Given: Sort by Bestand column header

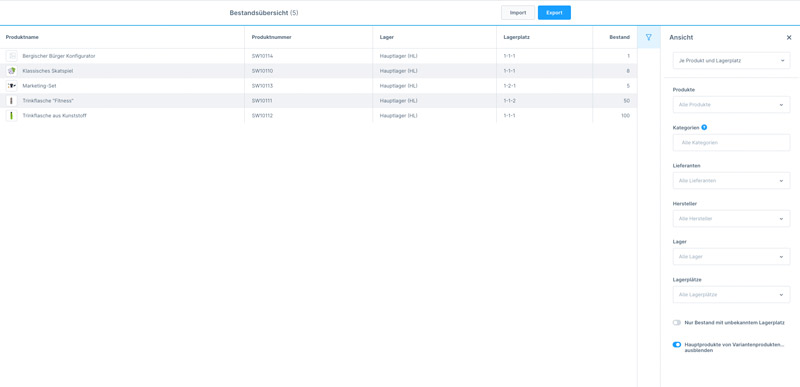Looking at the screenshot, I should click(x=619, y=37).
